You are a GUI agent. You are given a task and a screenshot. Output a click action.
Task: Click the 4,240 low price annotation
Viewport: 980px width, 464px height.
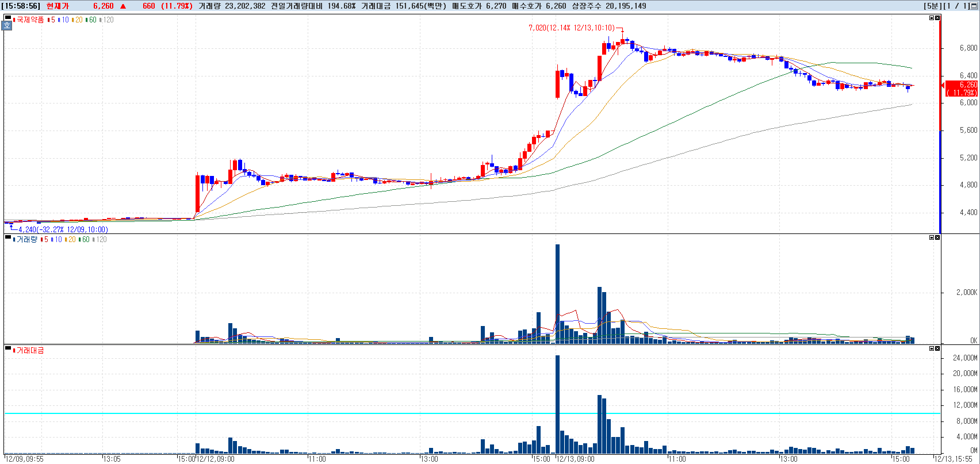coord(63,229)
